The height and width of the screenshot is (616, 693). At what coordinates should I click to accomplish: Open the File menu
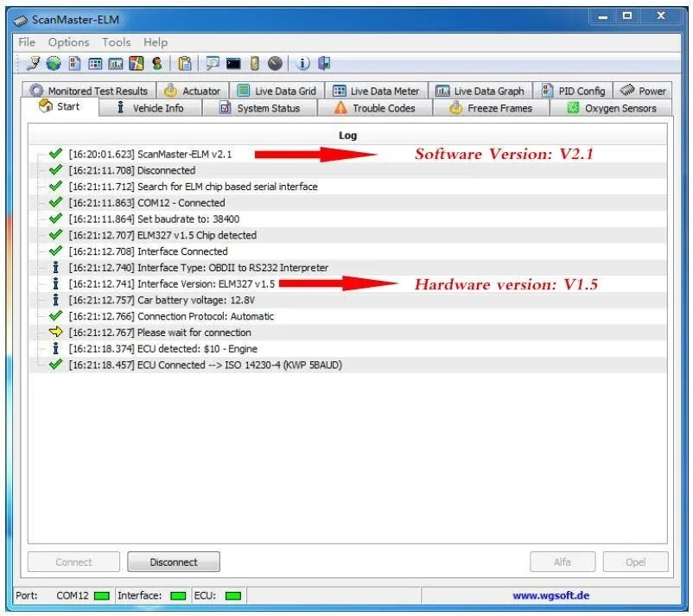27,42
